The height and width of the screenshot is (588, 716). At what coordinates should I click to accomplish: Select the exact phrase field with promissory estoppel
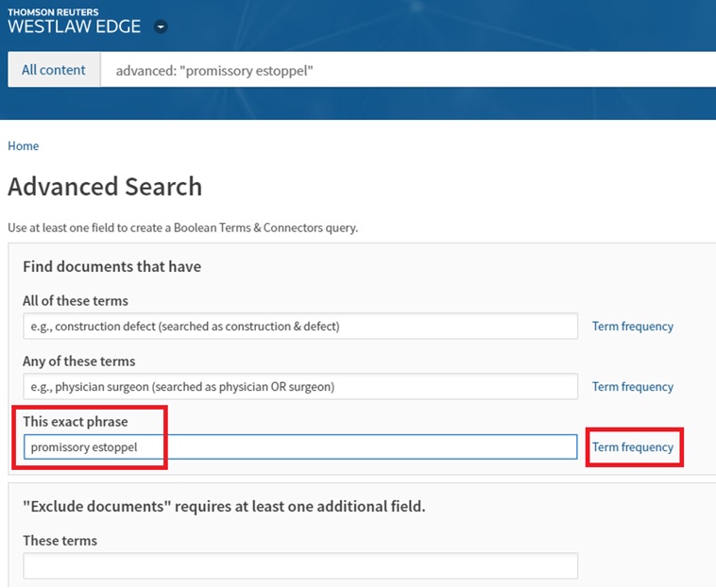[x=300, y=447]
